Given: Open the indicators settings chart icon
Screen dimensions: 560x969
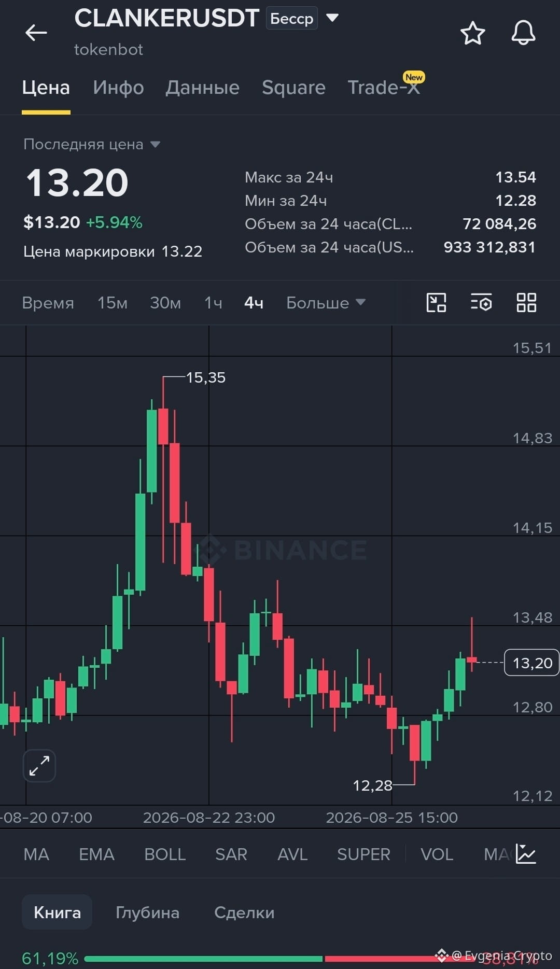Looking at the screenshot, I should pyautogui.click(x=526, y=853).
